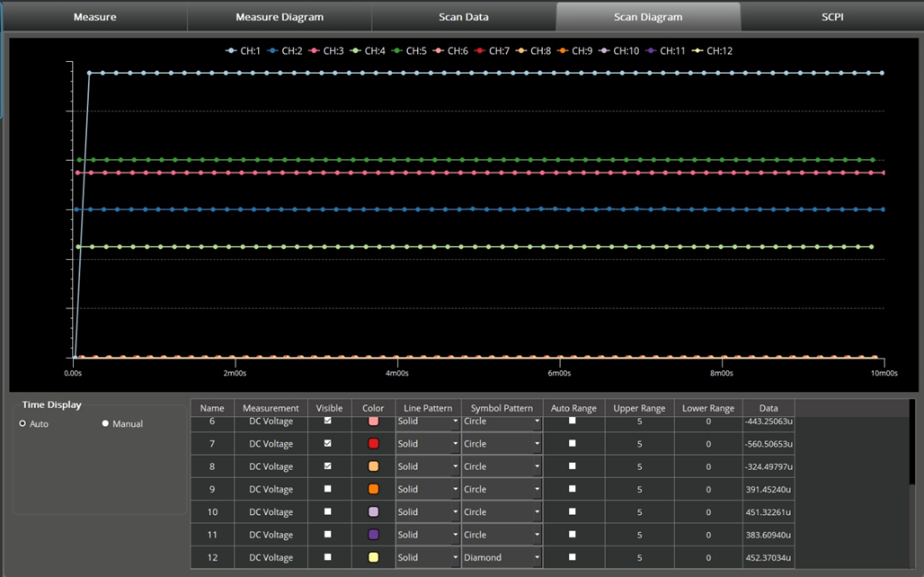Pick the orange color swatch of channel 9
The height and width of the screenshot is (577, 924).
click(373, 489)
